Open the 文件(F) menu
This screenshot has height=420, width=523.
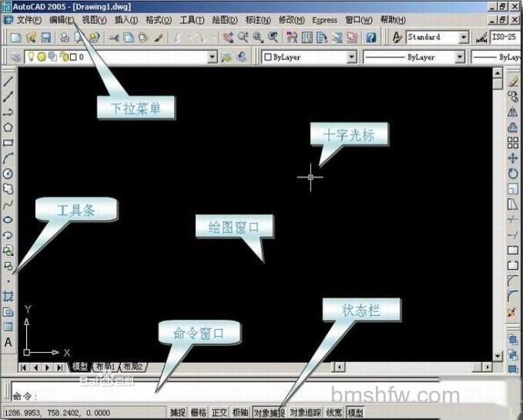(x=28, y=20)
